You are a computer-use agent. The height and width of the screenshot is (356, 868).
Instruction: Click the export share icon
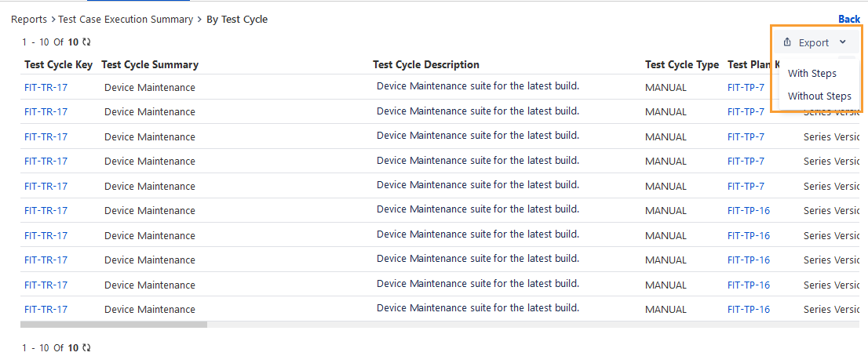pyautogui.click(x=787, y=42)
